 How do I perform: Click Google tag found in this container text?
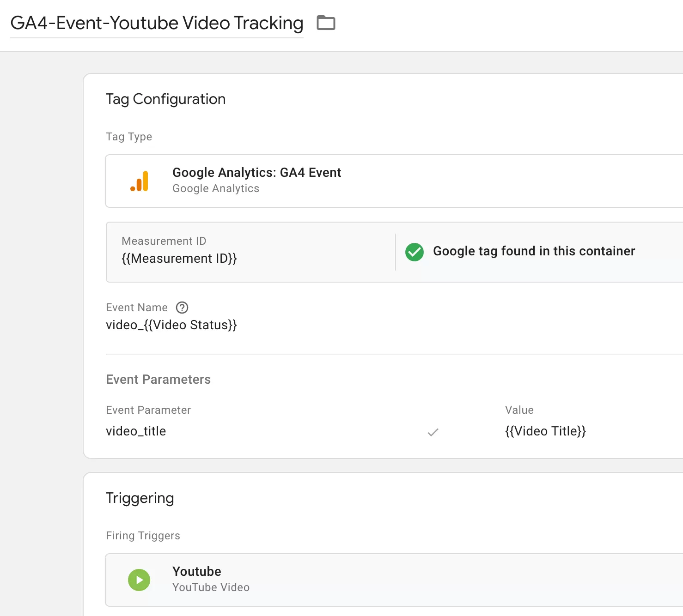pos(534,251)
